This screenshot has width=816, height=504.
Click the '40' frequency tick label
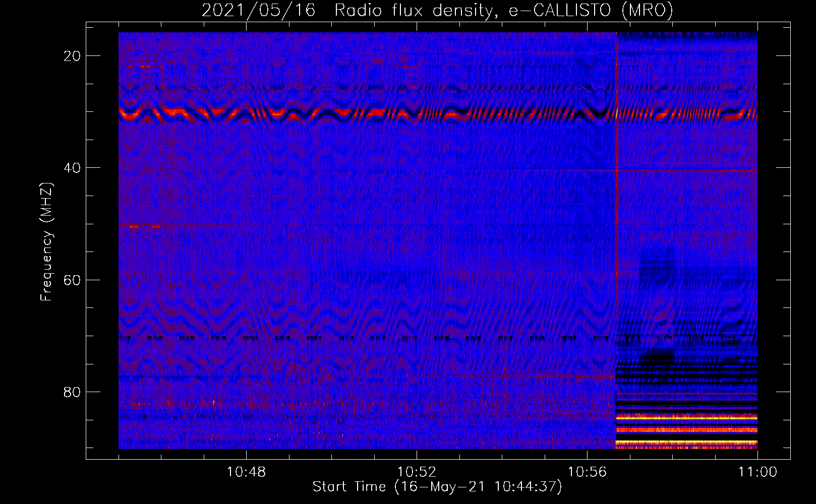(x=72, y=168)
